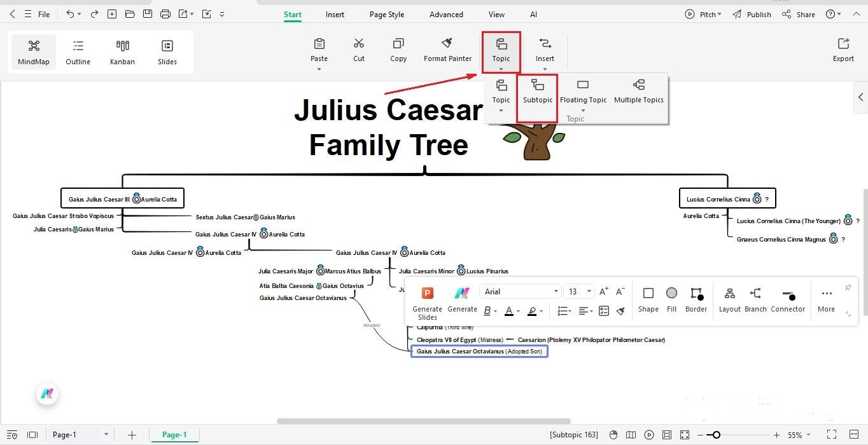
Task: Click the Export button
Action: tap(843, 50)
